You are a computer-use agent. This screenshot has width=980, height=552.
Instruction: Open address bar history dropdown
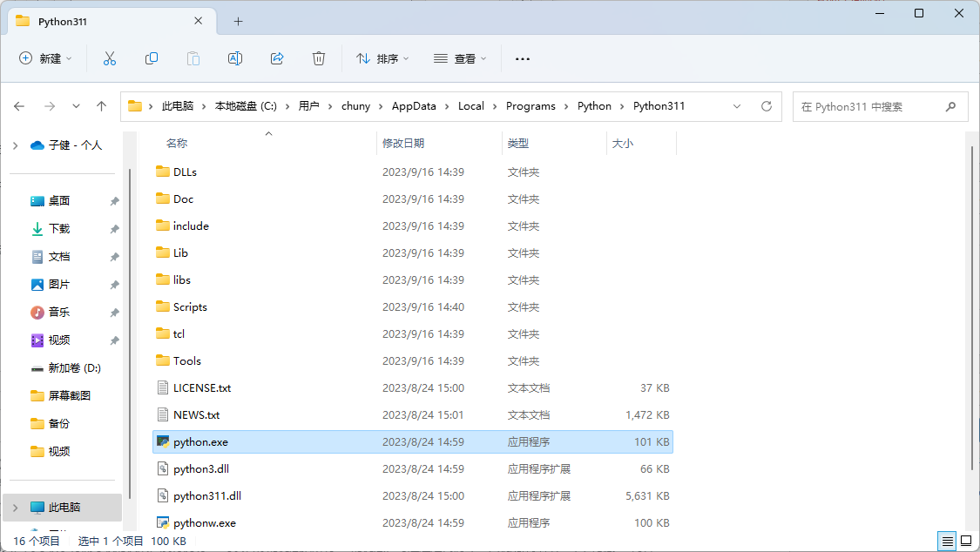pyautogui.click(x=737, y=106)
